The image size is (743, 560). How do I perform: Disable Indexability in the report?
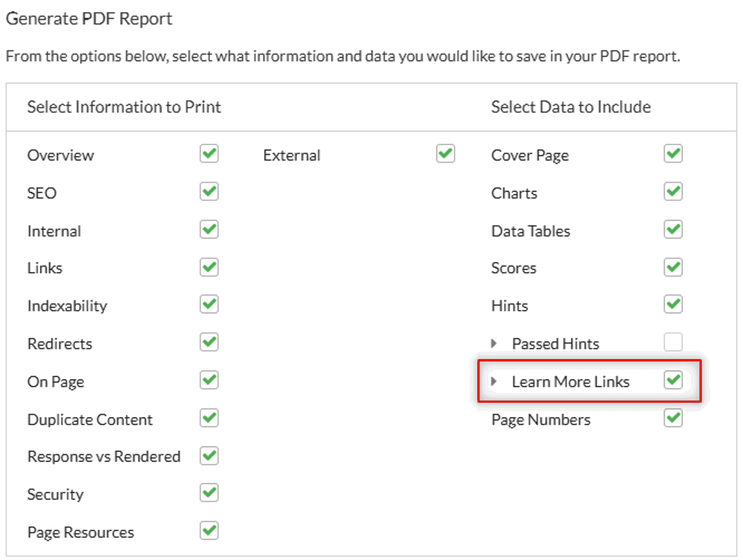[208, 305]
